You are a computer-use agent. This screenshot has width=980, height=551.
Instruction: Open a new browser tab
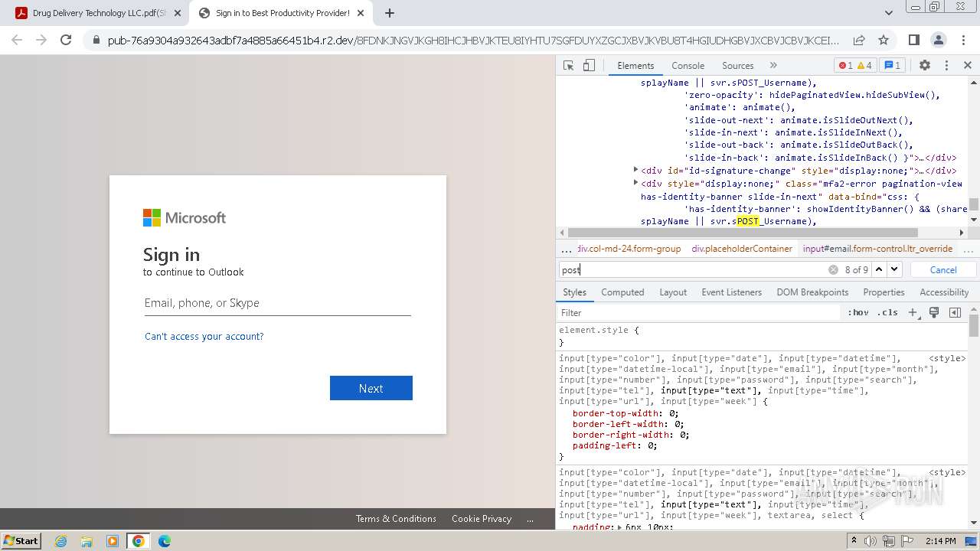coord(390,13)
